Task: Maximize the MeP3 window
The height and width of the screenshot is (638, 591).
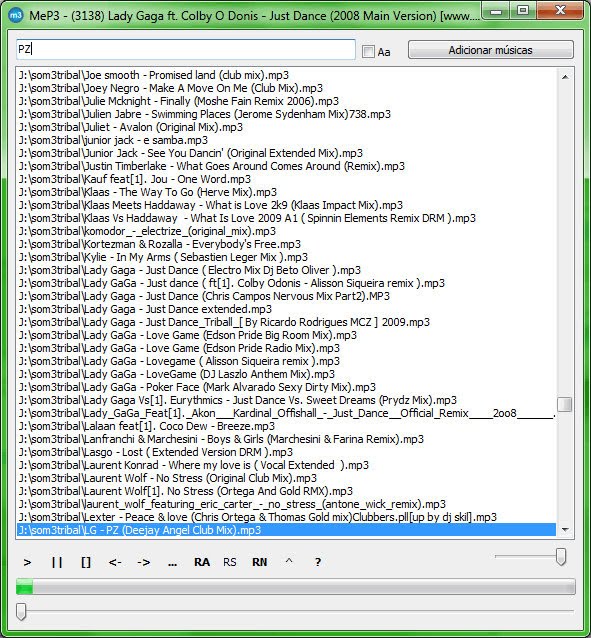Action: click(523, 11)
